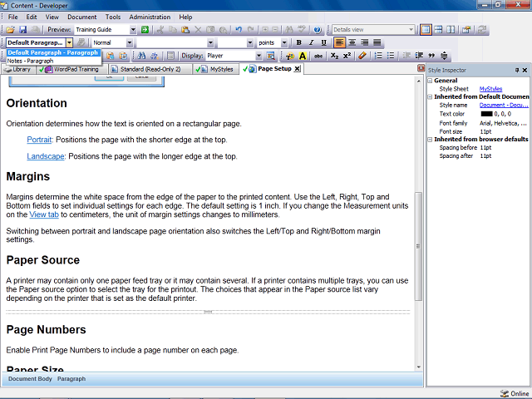Save with the floppy disk icon
Image resolution: width=532 pixels, height=399 pixels.
click(x=22, y=30)
